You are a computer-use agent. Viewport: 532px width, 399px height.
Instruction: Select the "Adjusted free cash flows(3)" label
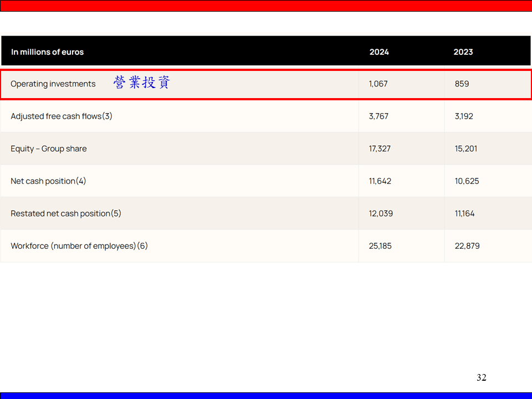pyautogui.click(x=62, y=116)
